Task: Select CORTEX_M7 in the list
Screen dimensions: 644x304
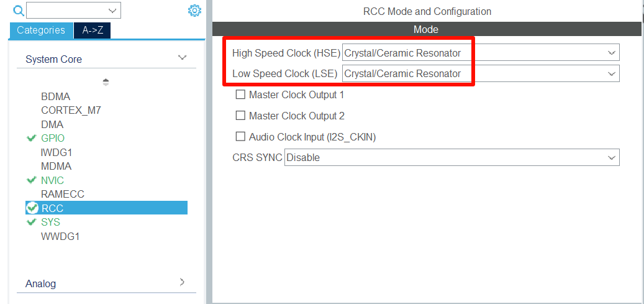Action: [71, 110]
